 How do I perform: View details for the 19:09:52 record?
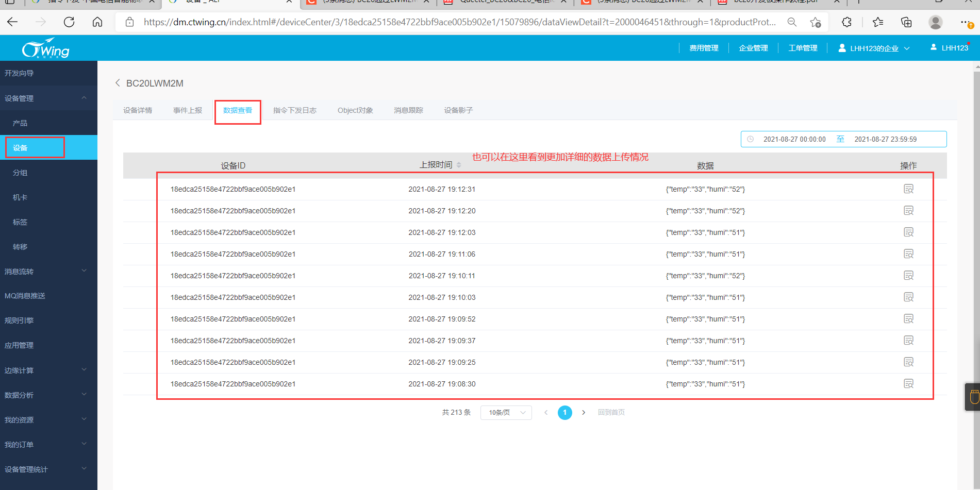908,319
